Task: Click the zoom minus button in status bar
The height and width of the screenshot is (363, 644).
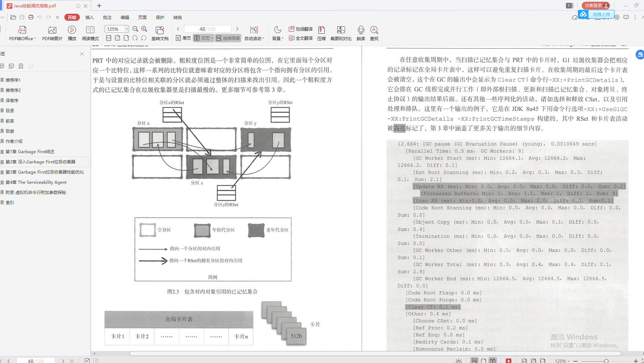Action: (x=575, y=361)
